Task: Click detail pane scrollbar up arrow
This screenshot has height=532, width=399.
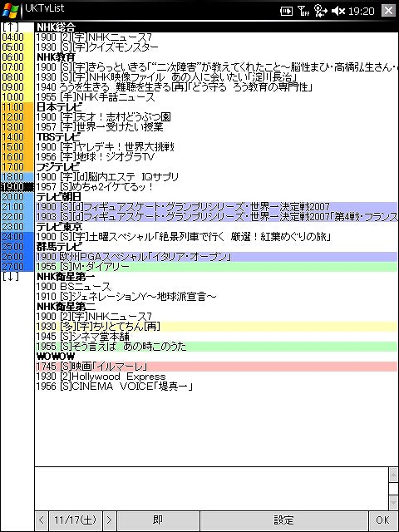Action: coord(393,474)
